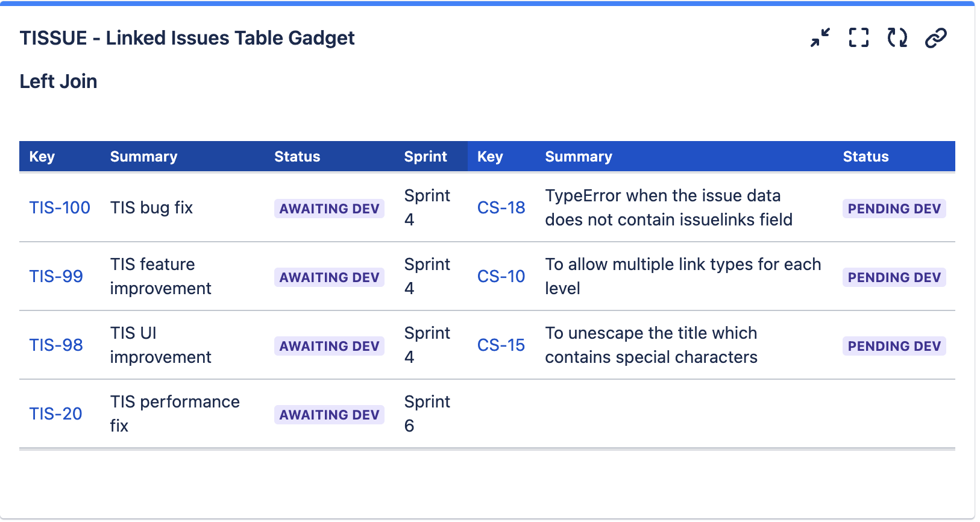Open linked issue CS-18

501,208
